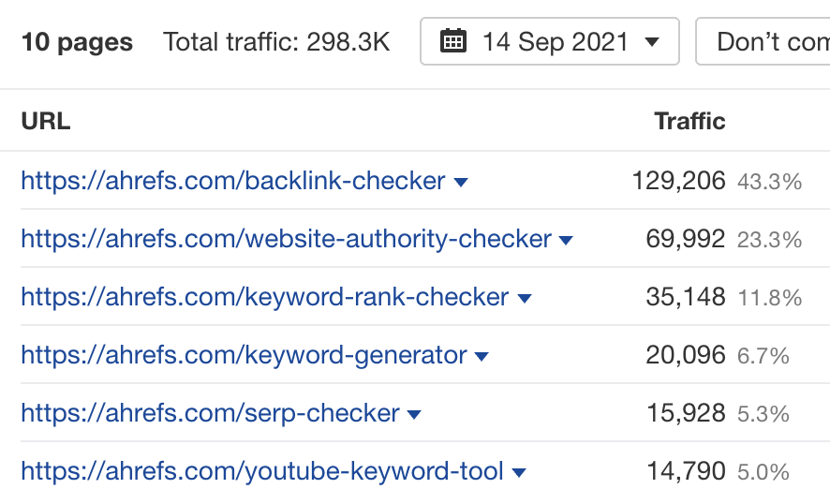Expand the backlink-checker URL caret

461,182
